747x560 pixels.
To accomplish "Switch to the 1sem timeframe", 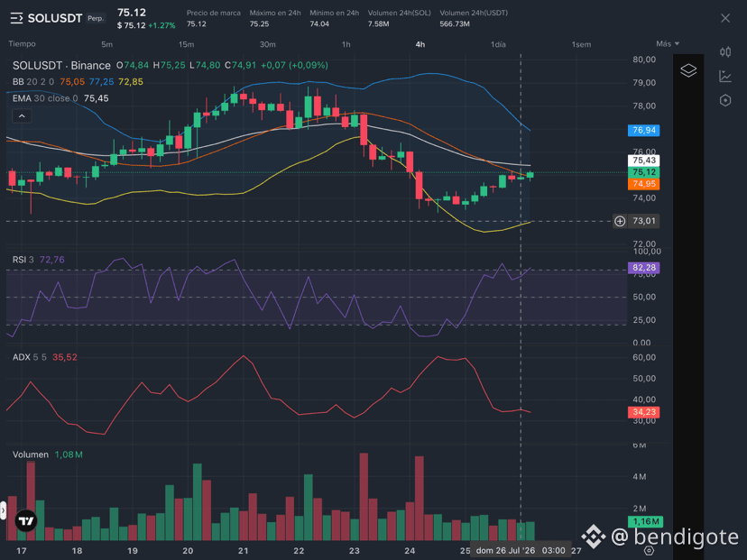I will (x=581, y=44).
